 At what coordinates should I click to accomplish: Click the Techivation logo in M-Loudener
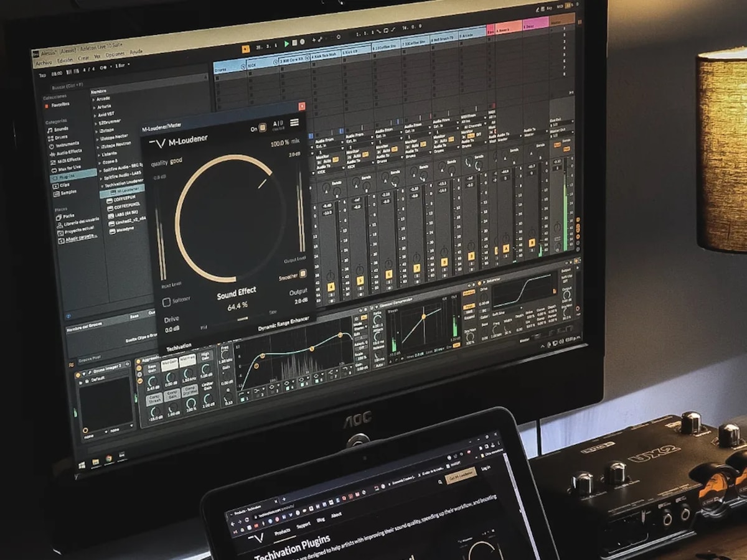pos(157,143)
